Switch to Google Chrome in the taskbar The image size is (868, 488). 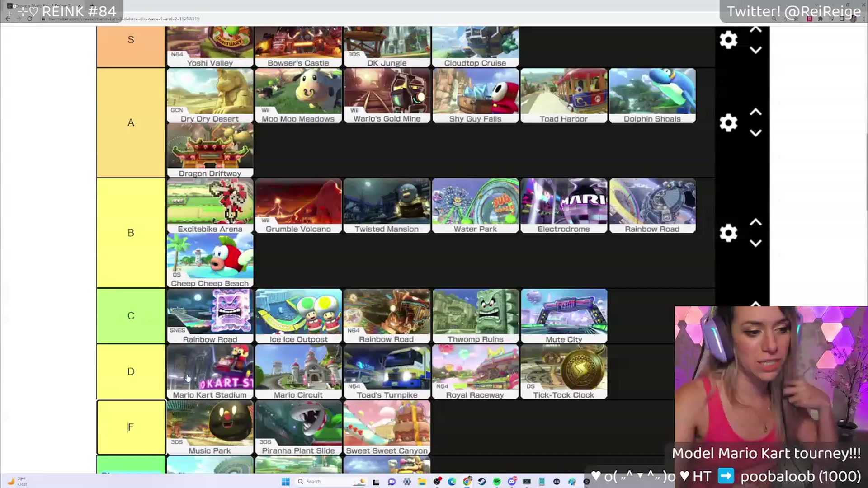(x=467, y=481)
